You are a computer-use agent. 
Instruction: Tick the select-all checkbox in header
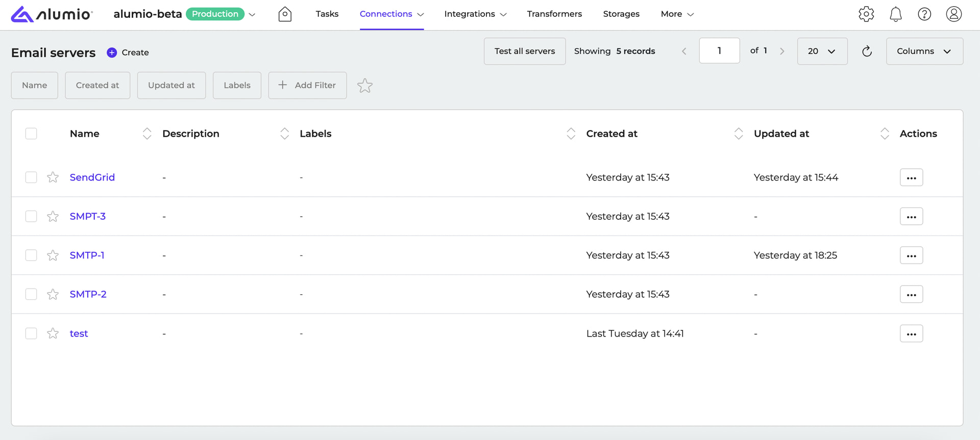pos(31,134)
